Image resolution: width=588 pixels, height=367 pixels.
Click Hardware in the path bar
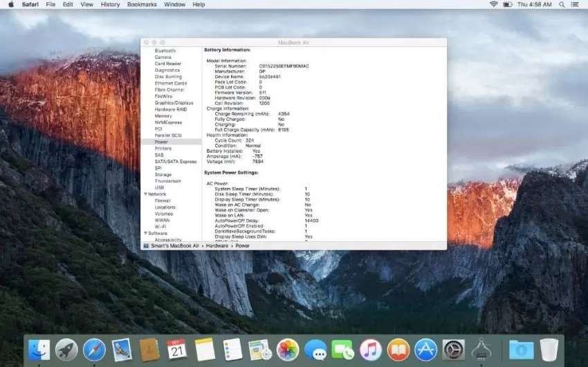pos(217,246)
